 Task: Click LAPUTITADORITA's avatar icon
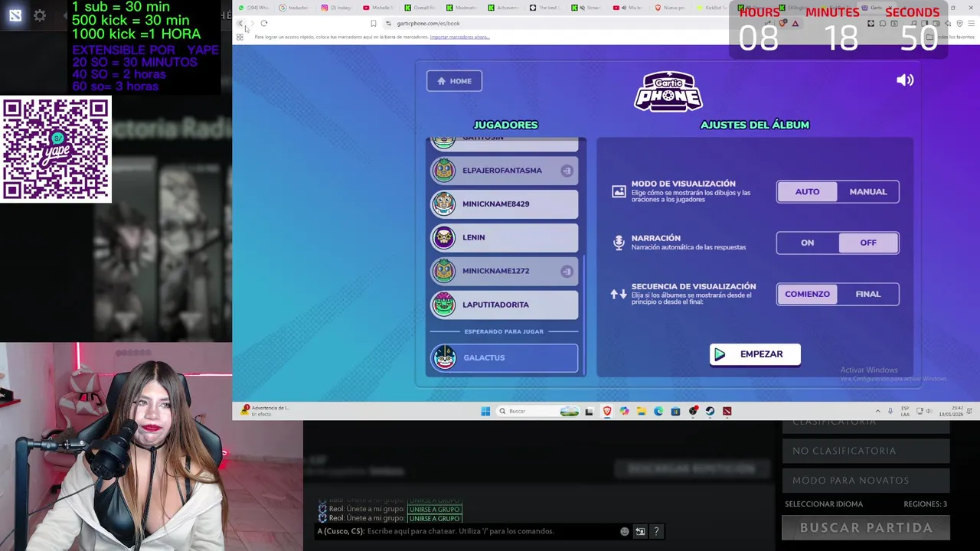444,305
